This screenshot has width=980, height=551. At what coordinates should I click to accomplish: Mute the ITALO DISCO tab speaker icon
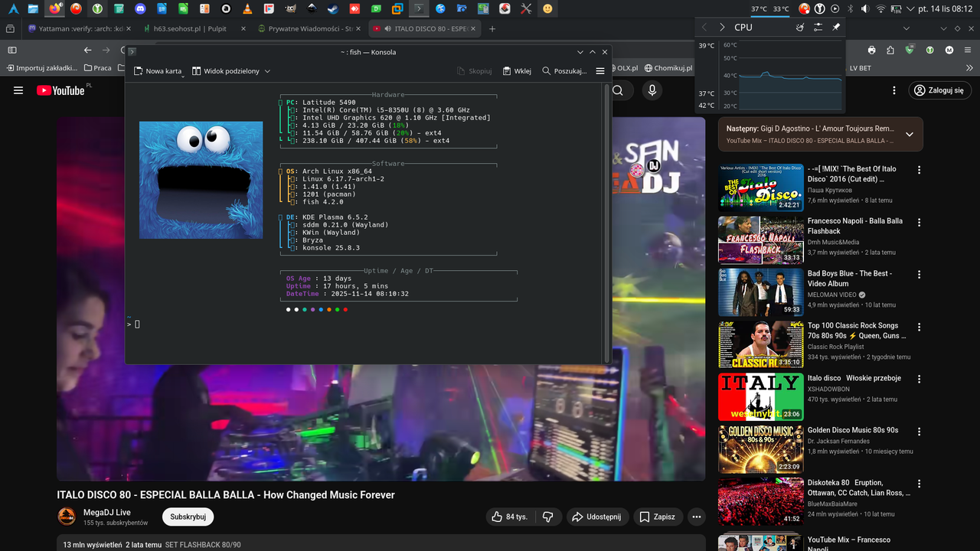[x=387, y=28]
